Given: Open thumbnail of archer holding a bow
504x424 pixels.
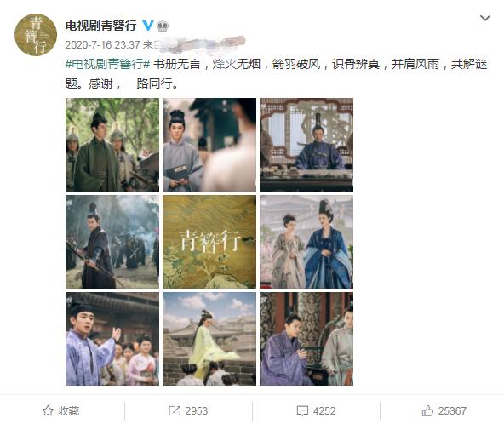Looking at the screenshot, I should pos(112,242).
